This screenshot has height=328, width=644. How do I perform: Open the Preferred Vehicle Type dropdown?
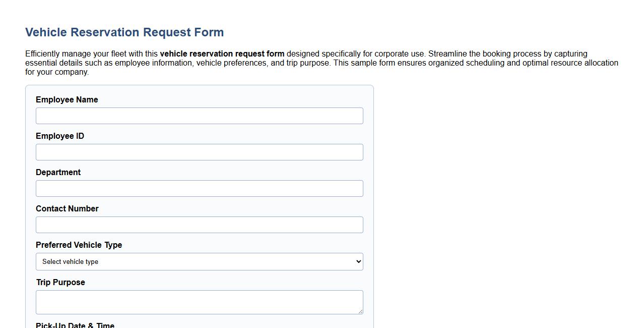(200, 261)
